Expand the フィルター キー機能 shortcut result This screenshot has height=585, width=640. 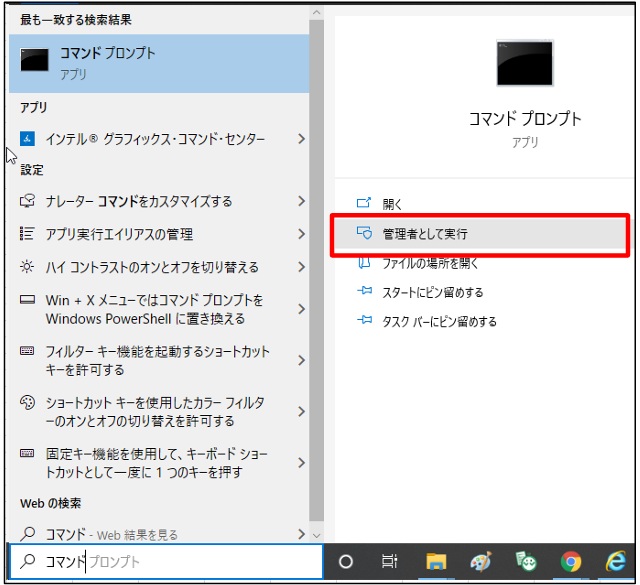(301, 360)
